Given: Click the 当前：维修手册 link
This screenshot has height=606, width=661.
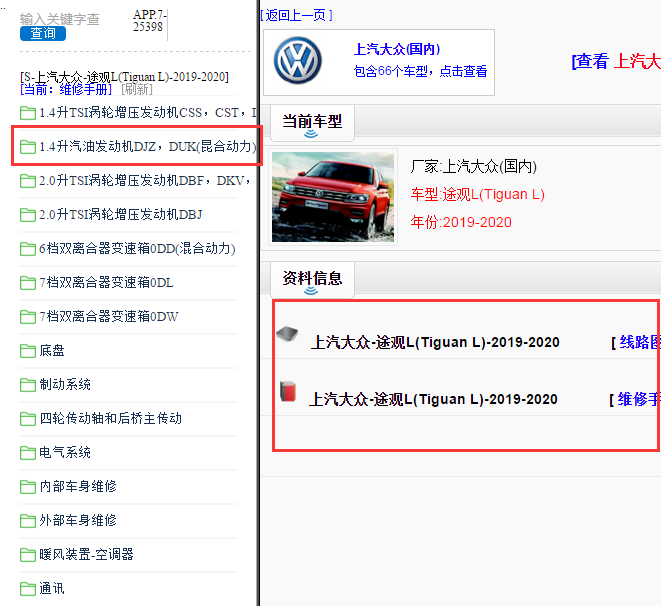Looking at the screenshot, I should pos(66,89).
